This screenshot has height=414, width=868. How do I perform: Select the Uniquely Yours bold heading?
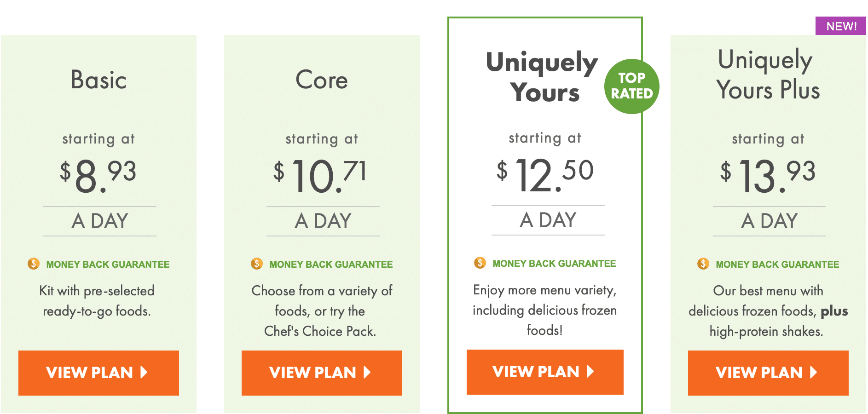542,77
